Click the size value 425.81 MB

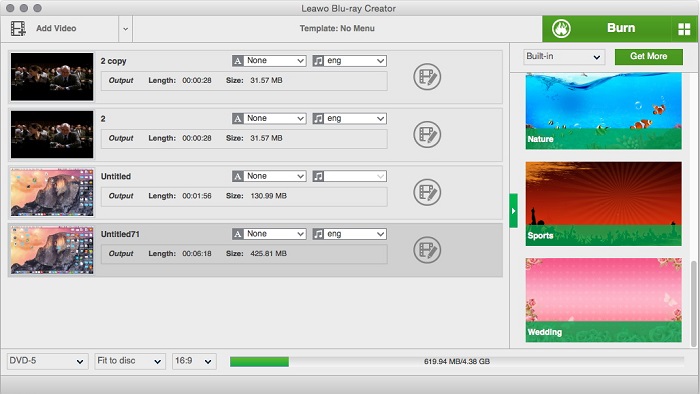point(268,253)
